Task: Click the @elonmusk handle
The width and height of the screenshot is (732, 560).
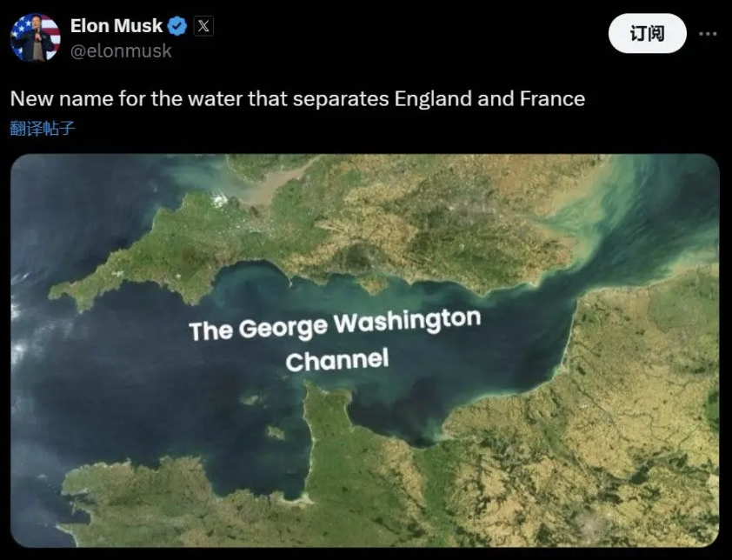Action: [x=121, y=51]
